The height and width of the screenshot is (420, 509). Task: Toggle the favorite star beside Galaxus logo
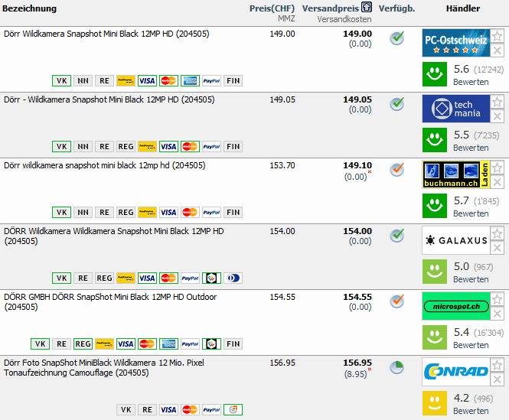click(x=497, y=234)
